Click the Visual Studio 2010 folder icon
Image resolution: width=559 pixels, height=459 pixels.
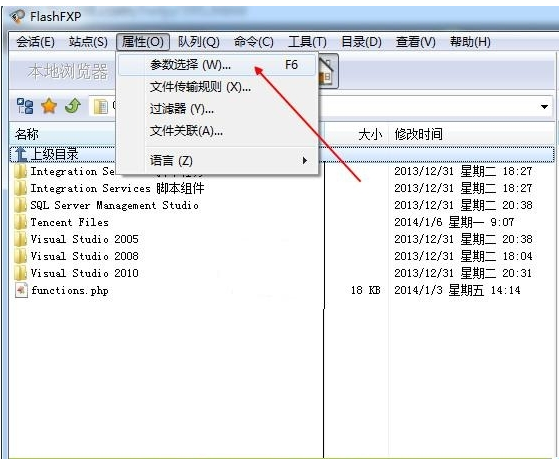[20, 273]
